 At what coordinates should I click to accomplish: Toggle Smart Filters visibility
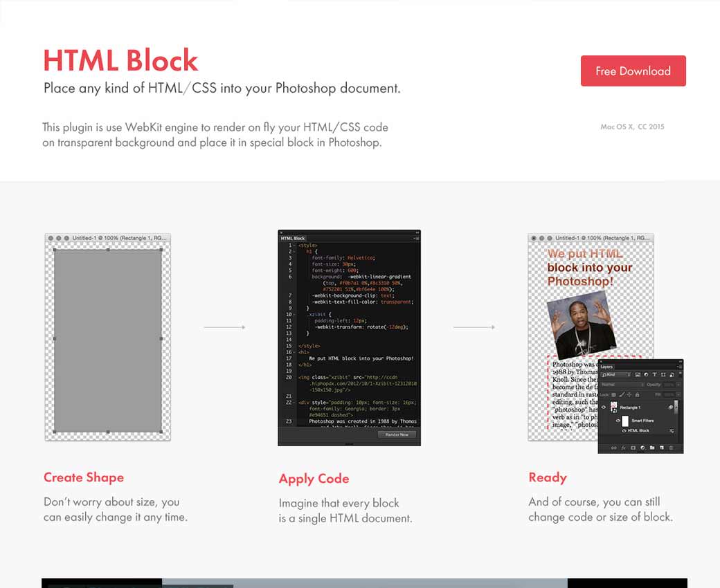[x=618, y=420]
